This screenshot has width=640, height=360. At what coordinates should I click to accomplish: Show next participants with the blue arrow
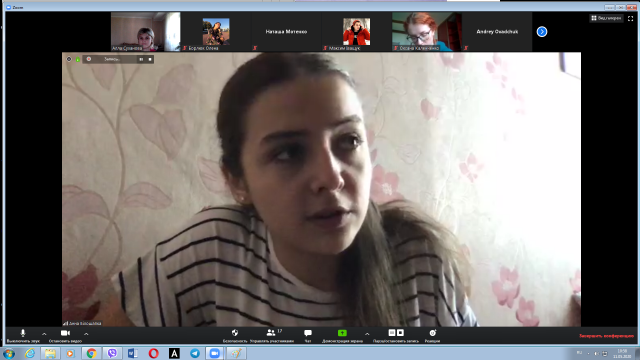pyautogui.click(x=542, y=31)
